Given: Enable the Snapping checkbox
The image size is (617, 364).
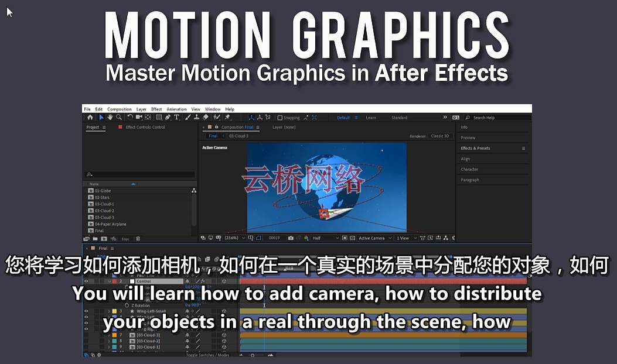Looking at the screenshot, I should 280,118.
